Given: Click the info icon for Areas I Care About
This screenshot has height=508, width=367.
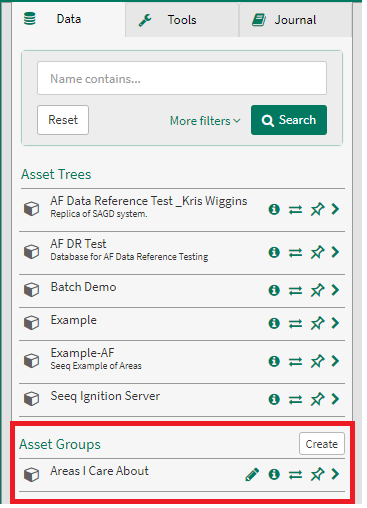Looking at the screenshot, I should (x=274, y=474).
